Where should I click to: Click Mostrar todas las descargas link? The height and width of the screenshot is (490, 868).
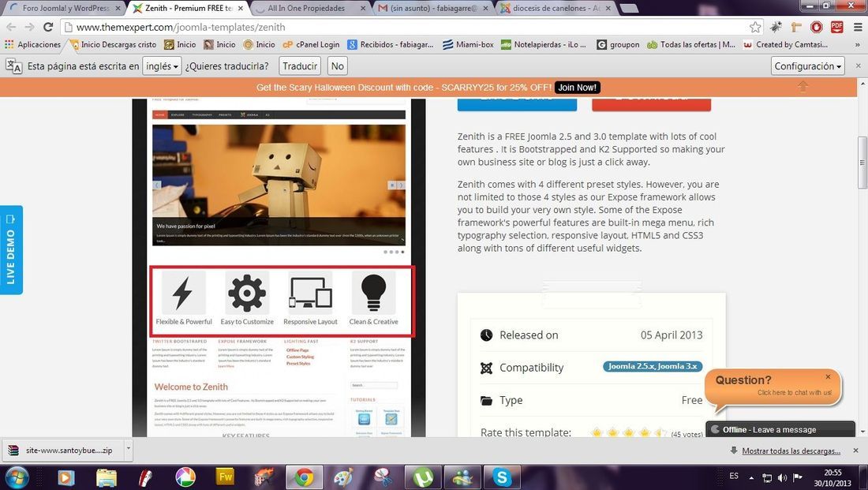(x=791, y=451)
